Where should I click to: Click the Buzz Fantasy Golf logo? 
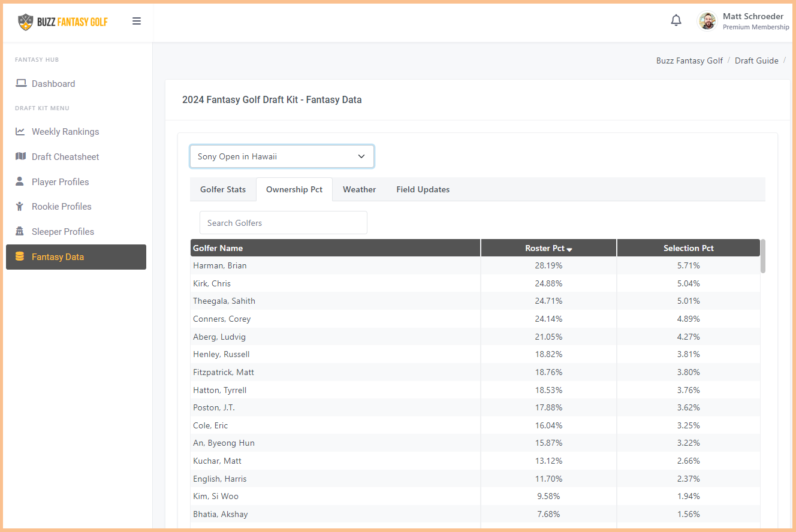click(x=63, y=22)
